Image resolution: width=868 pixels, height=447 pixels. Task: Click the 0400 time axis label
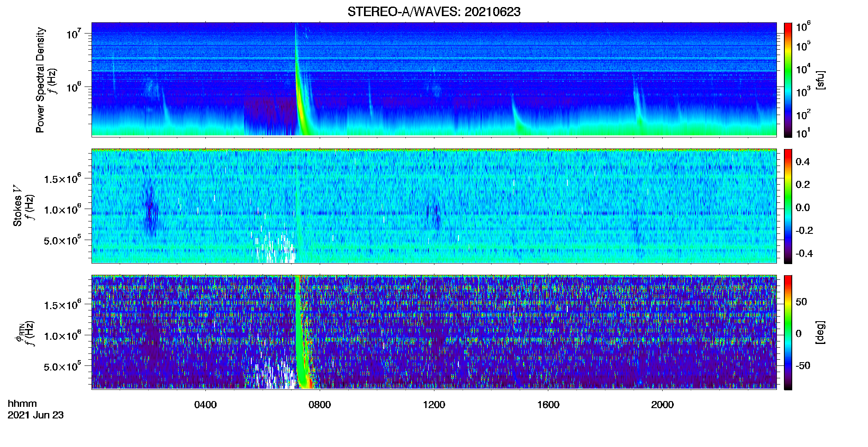click(x=205, y=405)
